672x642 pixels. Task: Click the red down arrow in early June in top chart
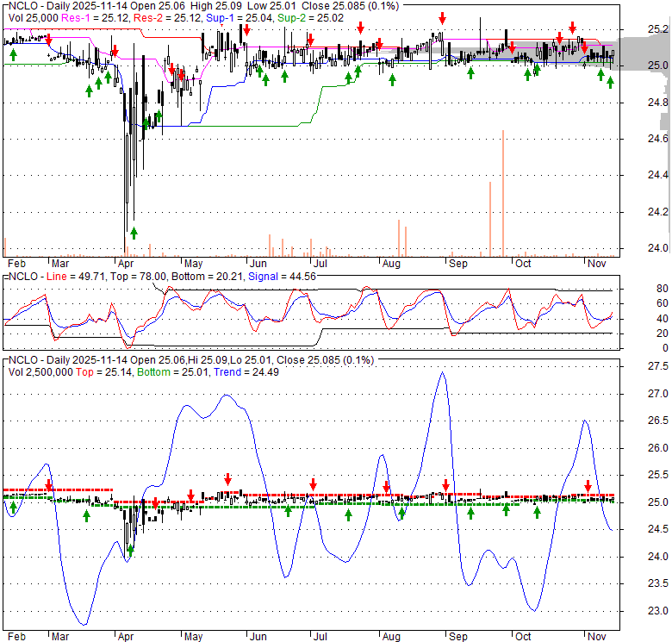[246, 30]
